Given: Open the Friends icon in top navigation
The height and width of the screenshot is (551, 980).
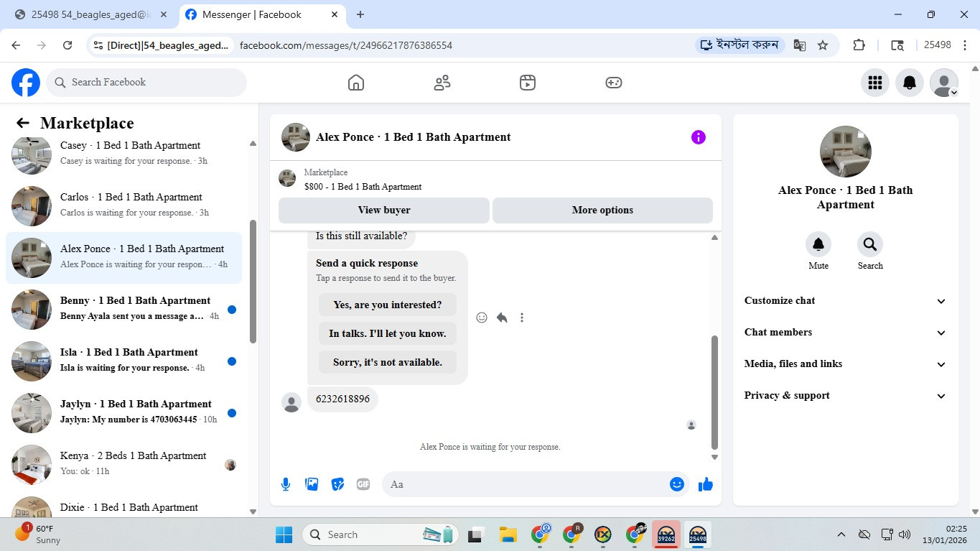Looking at the screenshot, I should point(442,83).
